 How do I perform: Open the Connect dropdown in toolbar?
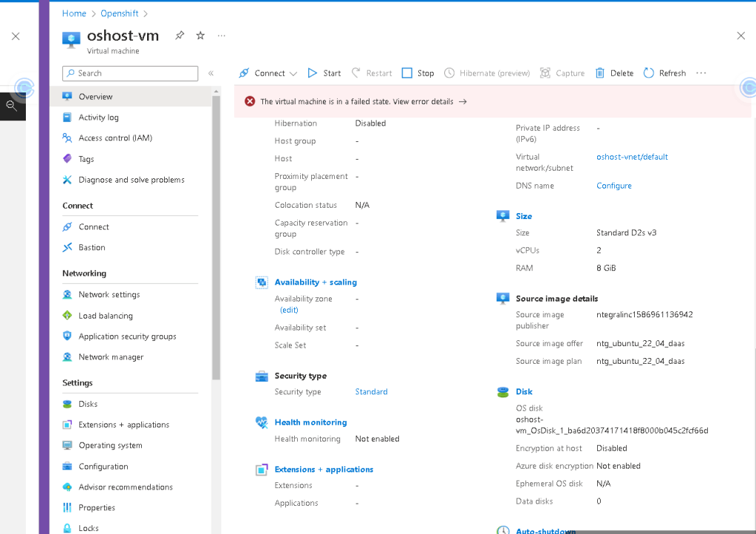(x=268, y=73)
